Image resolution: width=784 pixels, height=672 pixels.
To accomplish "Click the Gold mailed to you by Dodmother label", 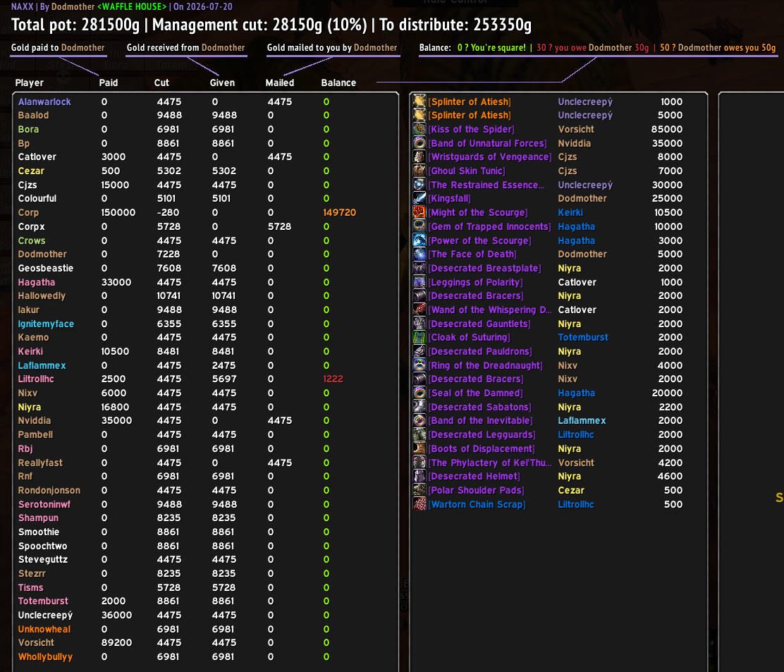I will click(332, 47).
